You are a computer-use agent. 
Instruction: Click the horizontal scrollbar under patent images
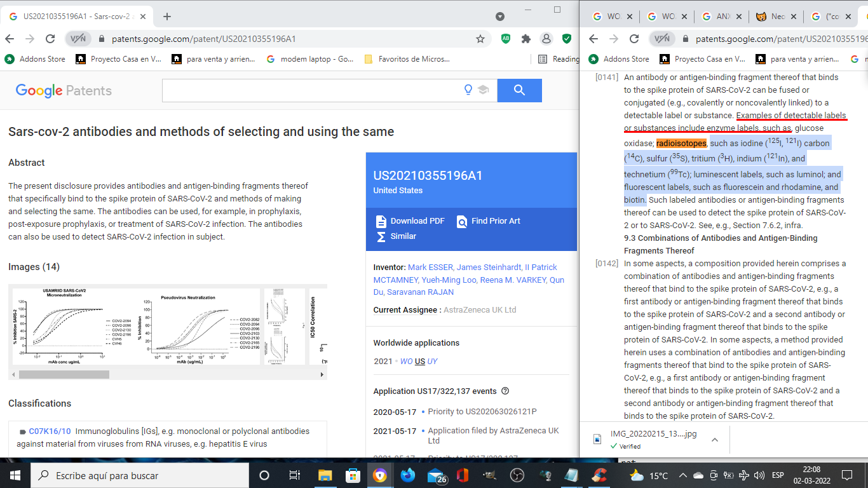pyautogui.click(x=64, y=374)
